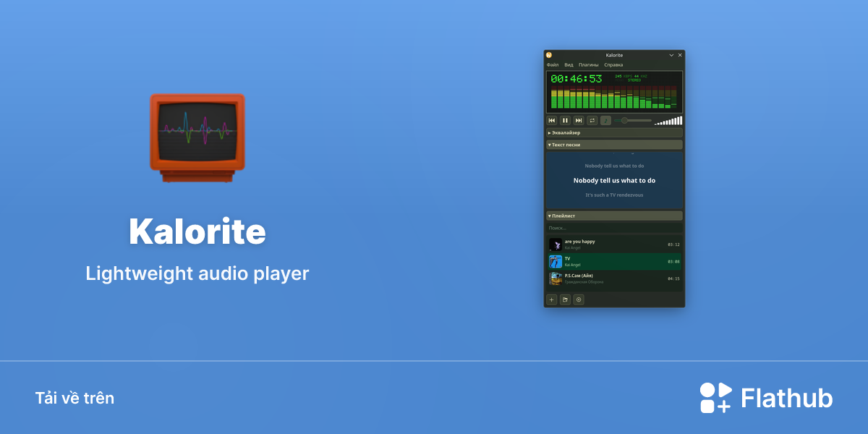Click the lyric 'It's such a TV rendezvous'

[614, 195]
